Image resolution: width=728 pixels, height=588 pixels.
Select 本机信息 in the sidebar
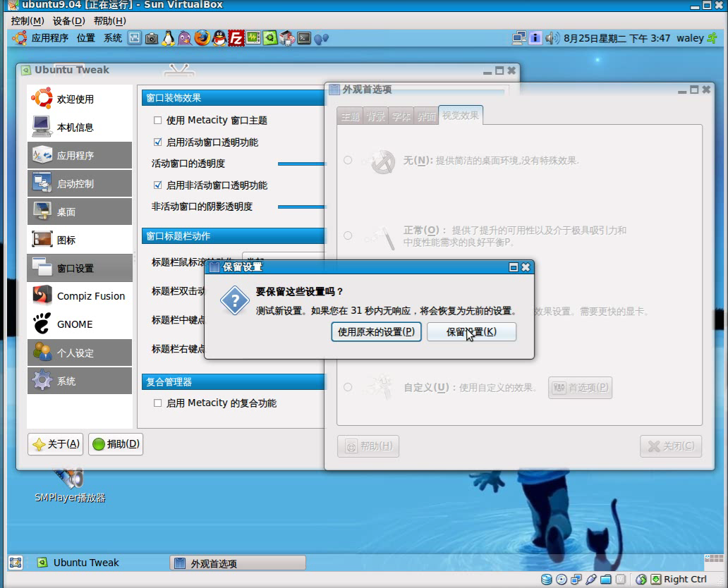coord(80,127)
